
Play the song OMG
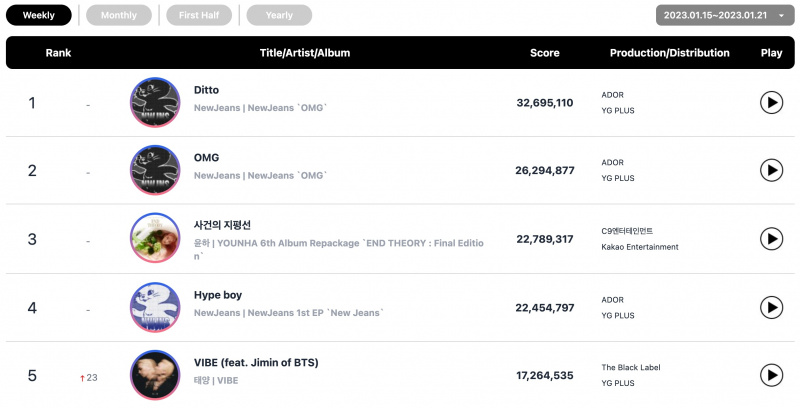point(771,170)
